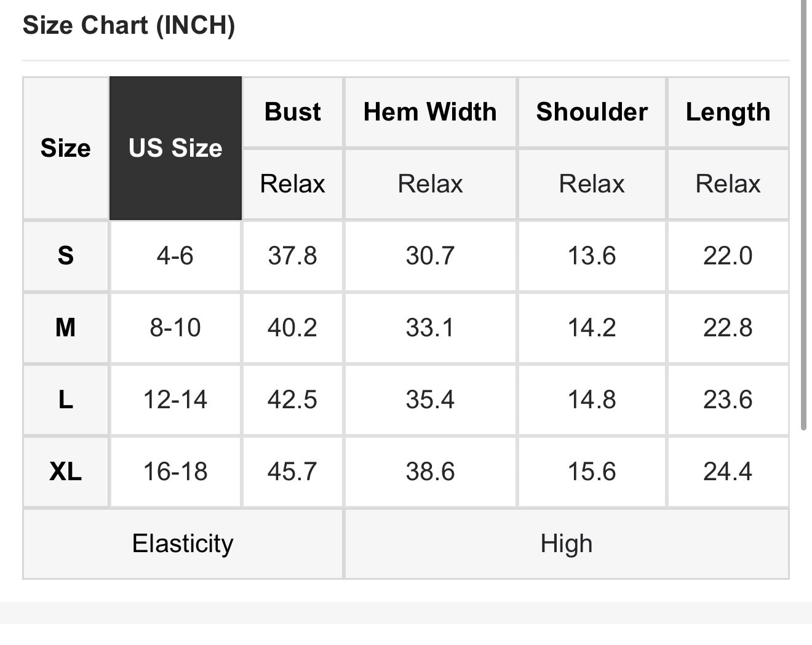
Task: Click the Hem Width column header
Action: pyautogui.click(x=430, y=112)
